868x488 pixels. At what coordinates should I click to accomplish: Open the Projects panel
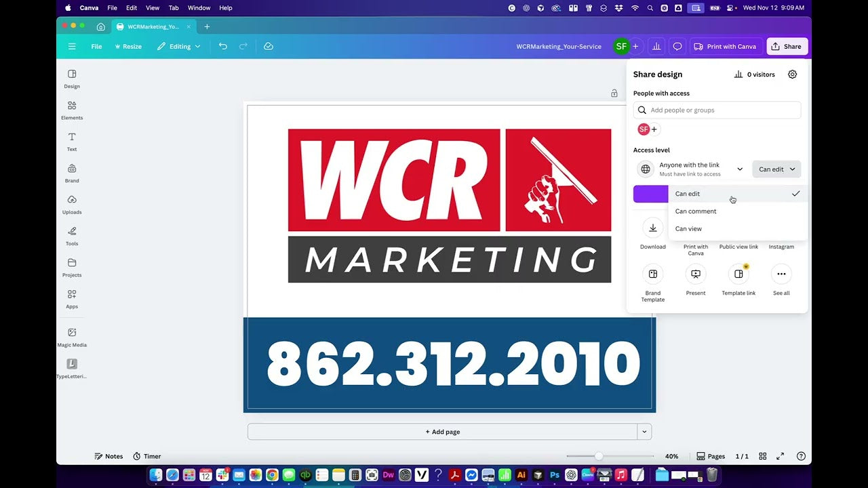pyautogui.click(x=72, y=268)
